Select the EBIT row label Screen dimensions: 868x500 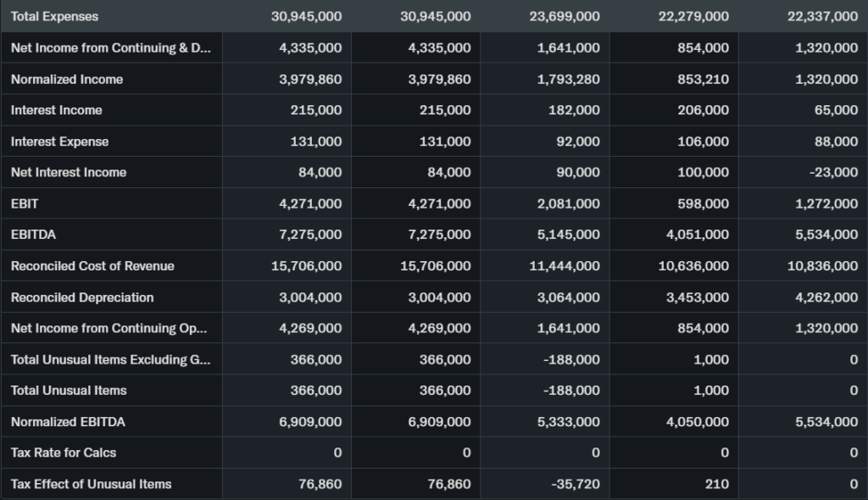click(x=25, y=203)
